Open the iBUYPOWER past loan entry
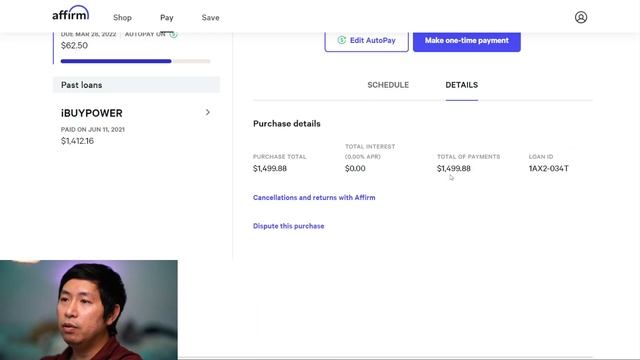Screen dimensions: 640x360 (x=136, y=127)
